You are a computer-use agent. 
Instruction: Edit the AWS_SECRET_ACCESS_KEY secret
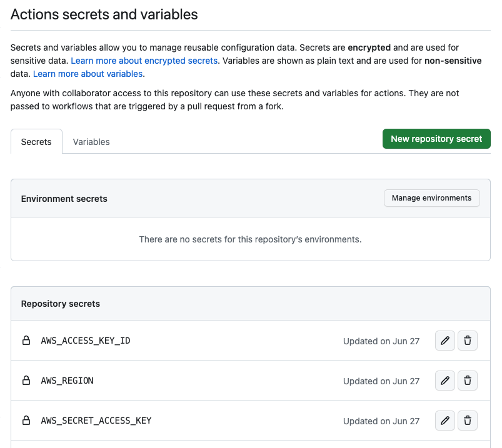pos(444,421)
